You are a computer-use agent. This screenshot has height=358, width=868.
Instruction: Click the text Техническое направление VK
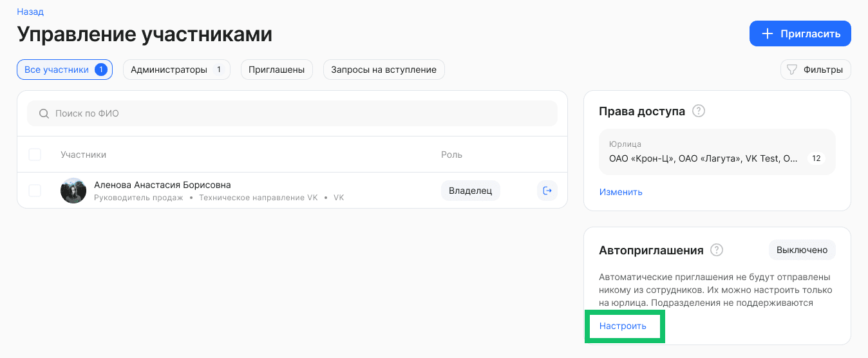point(258,198)
